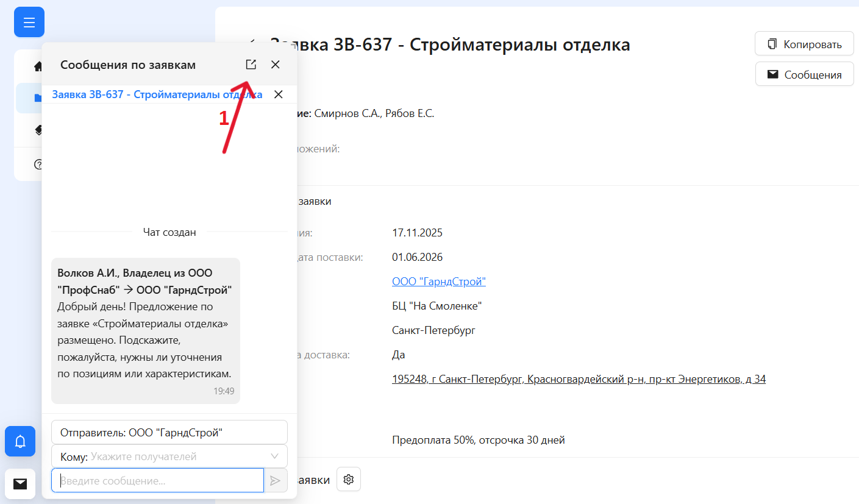Expand the Кому recipients dropdown
The width and height of the screenshot is (859, 504).
(x=279, y=456)
